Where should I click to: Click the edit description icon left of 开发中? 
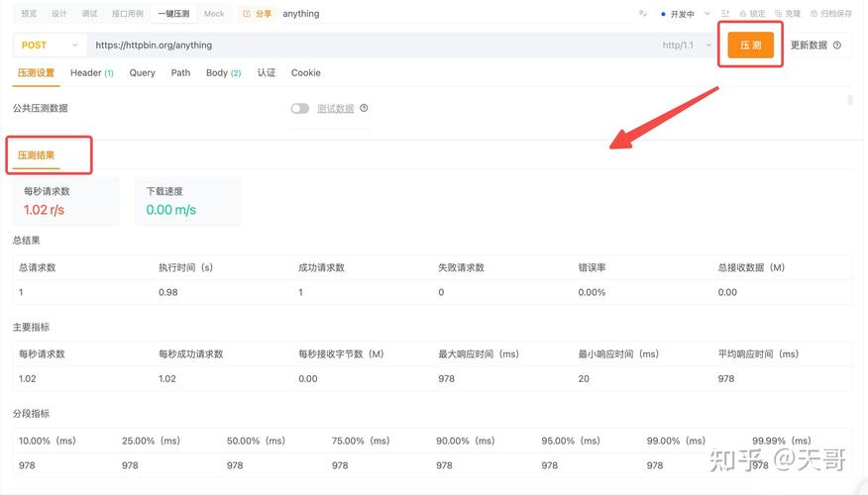coord(642,13)
